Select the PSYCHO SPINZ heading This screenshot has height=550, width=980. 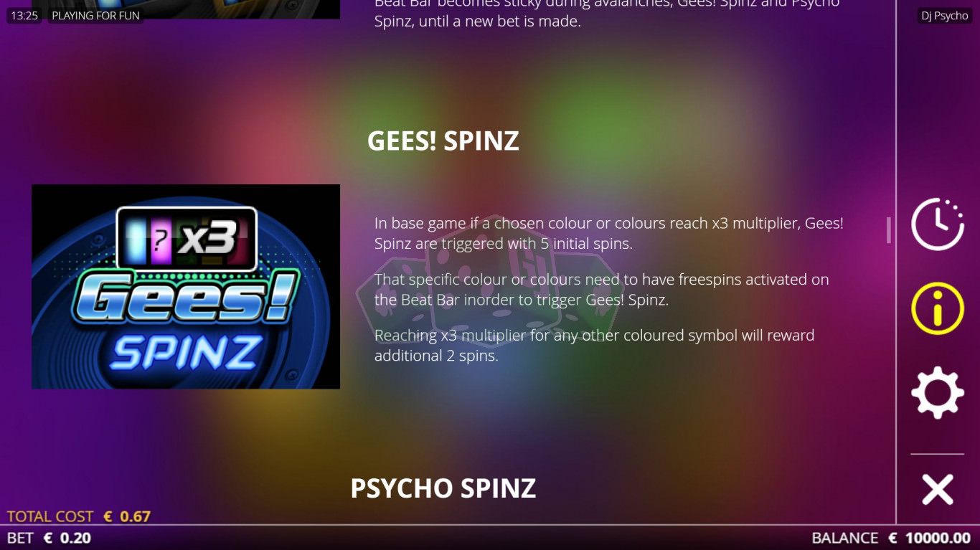click(x=443, y=488)
